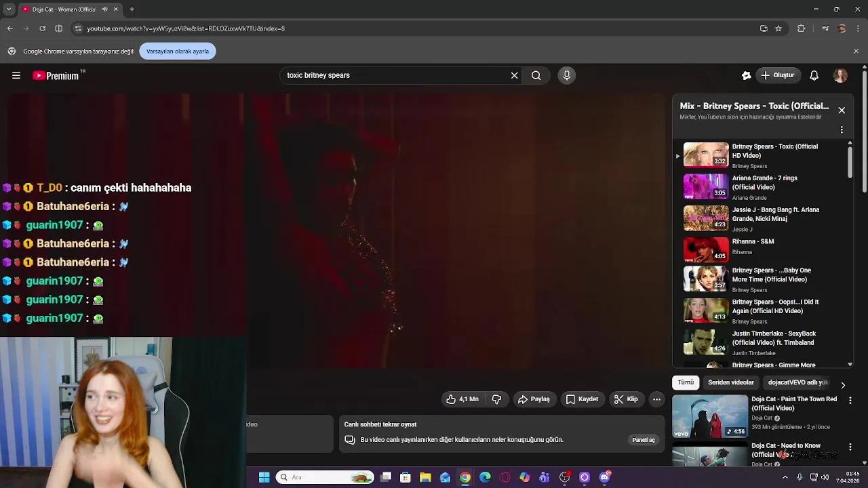Select Seriden videolar filter chip

[x=731, y=382]
